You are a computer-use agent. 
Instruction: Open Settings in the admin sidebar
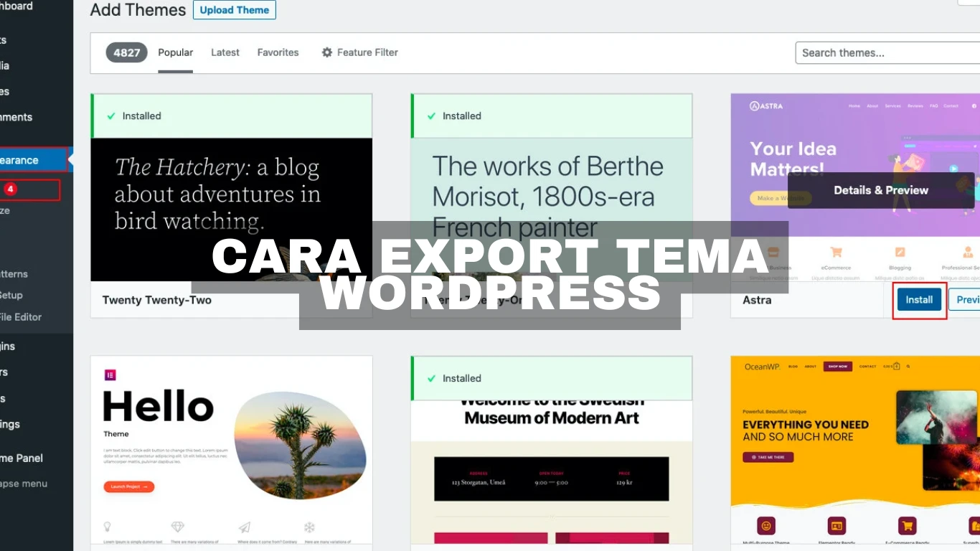tap(10, 424)
